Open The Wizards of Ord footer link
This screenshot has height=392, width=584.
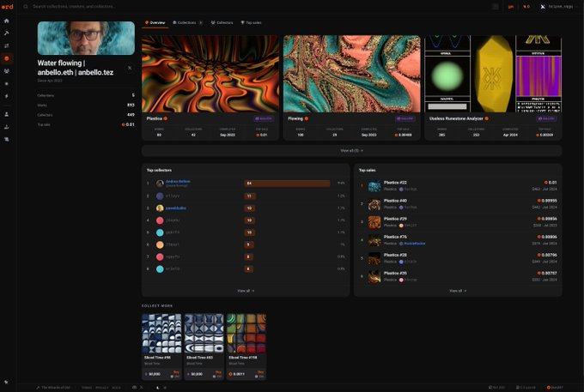tap(53, 388)
